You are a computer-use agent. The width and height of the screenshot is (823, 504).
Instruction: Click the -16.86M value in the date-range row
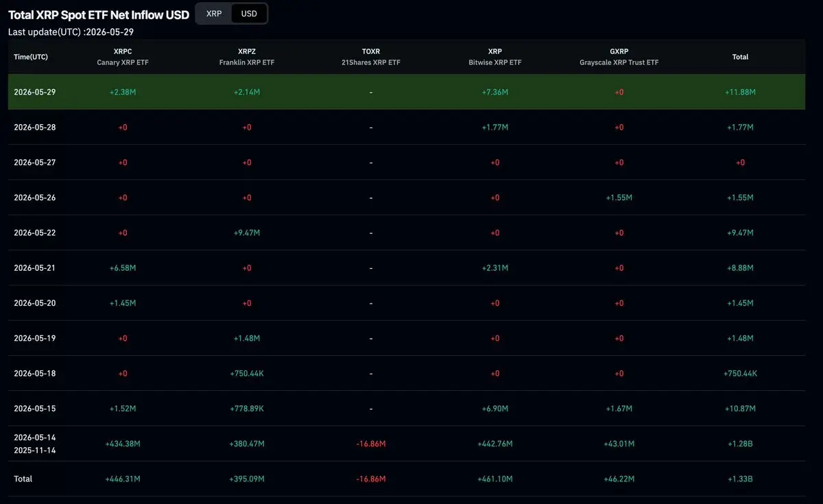coord(371,444)
